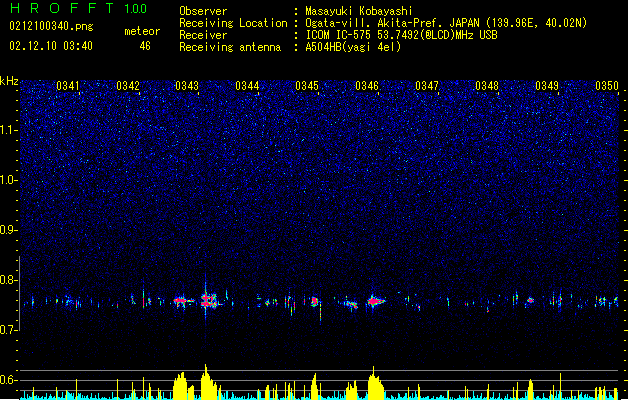
Task: Click the tallest yellow intensity peak after 0343
Action: tap(207, 382)
